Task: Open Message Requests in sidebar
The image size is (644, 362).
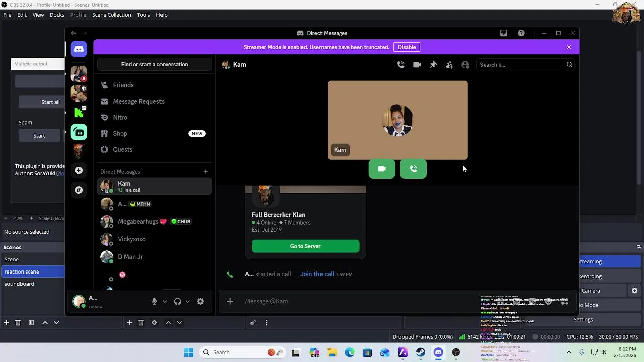Action: click(154, 102)
